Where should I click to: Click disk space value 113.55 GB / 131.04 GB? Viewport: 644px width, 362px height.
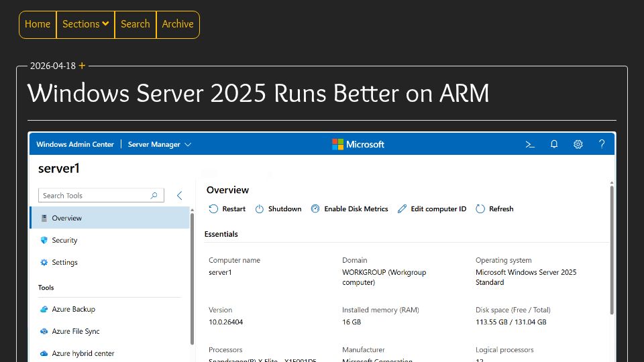pos(511,322)
